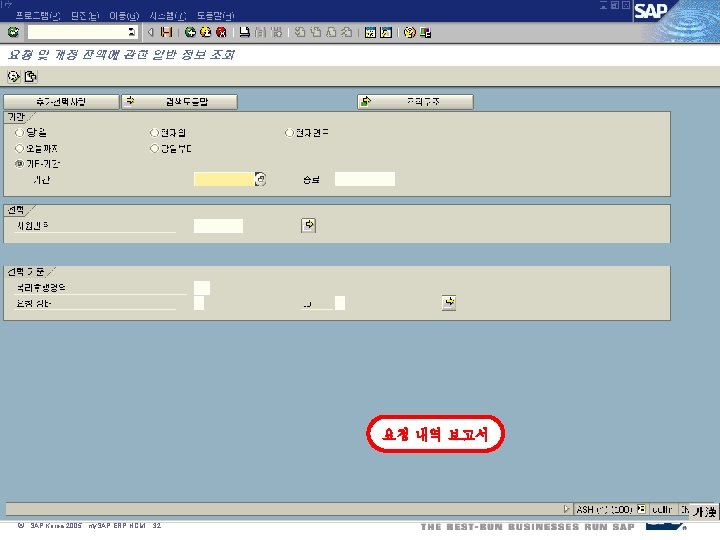The width and height of the screenshot is (720, 540).
Task: Open the command field history dropdown
Action: [x=132, y=32]
